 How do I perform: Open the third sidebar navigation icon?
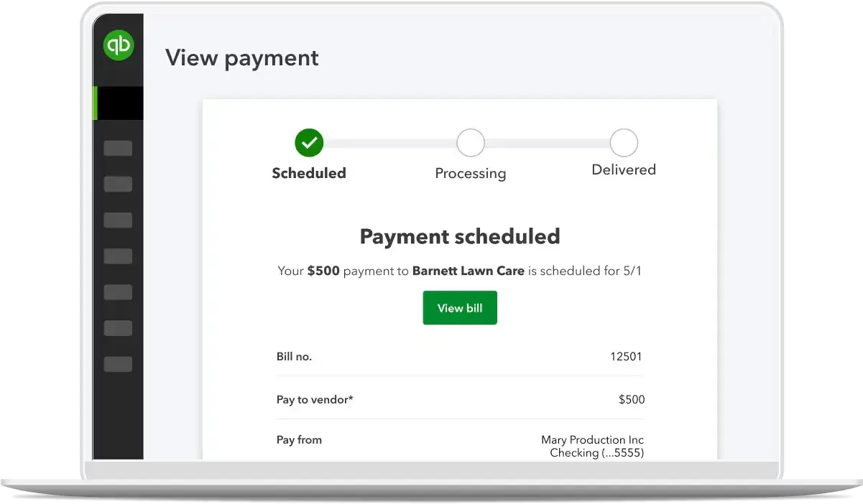118,220
